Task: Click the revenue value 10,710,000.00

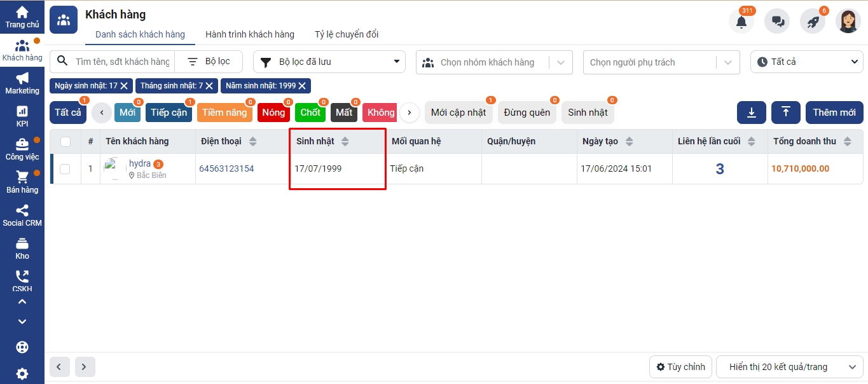Action: click(801, 169)
